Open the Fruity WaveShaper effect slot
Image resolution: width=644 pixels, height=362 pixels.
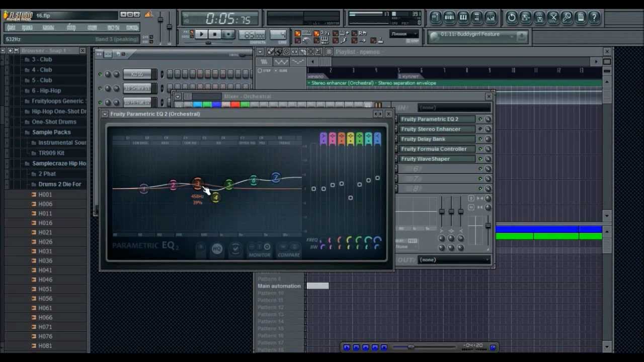pyautogui.click(x=437, y=159)
